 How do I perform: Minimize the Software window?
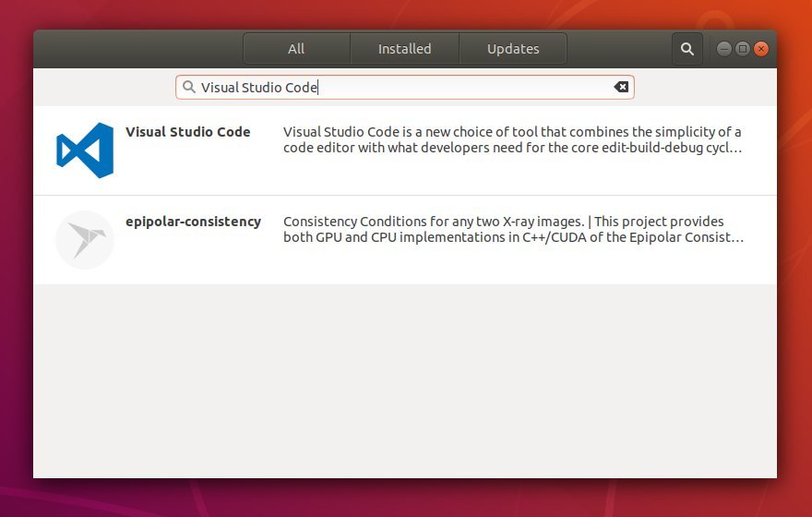click(724, 49)
